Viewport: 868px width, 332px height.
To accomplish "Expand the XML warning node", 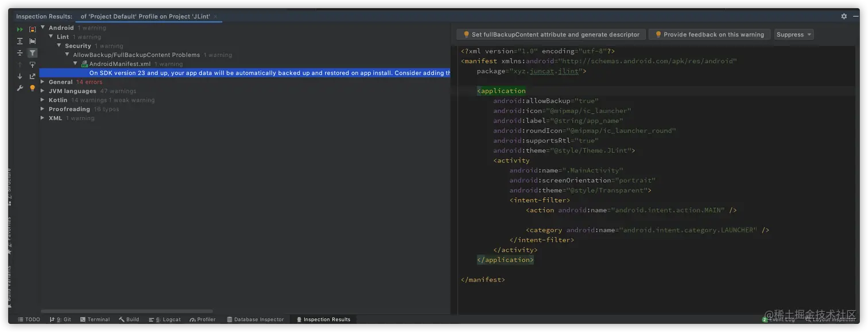I will 43,118.
